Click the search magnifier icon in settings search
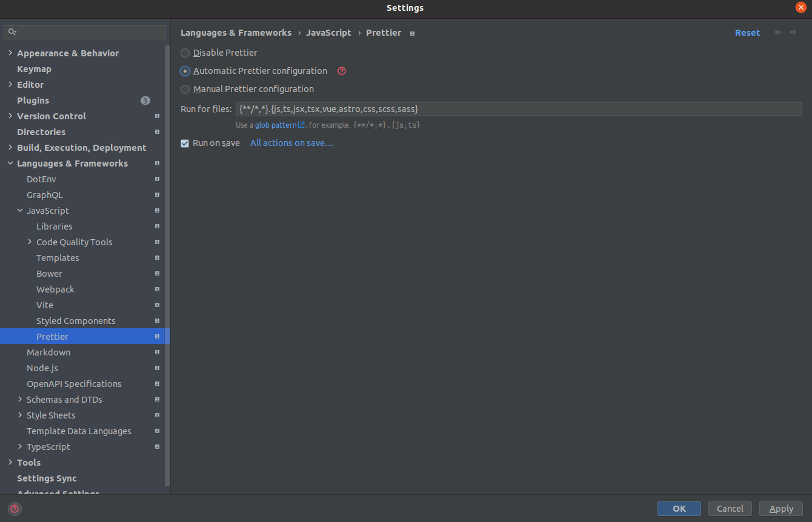 tap(12, 32)
